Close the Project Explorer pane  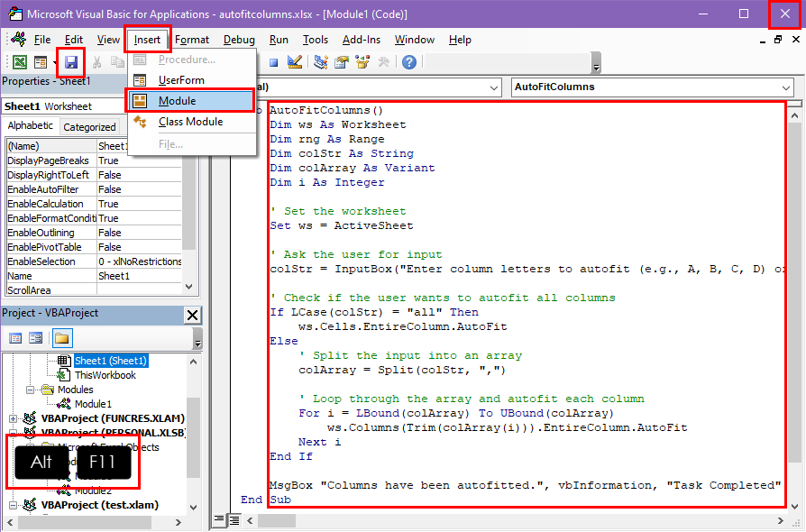pyautogui.click(x=193, y=315)
